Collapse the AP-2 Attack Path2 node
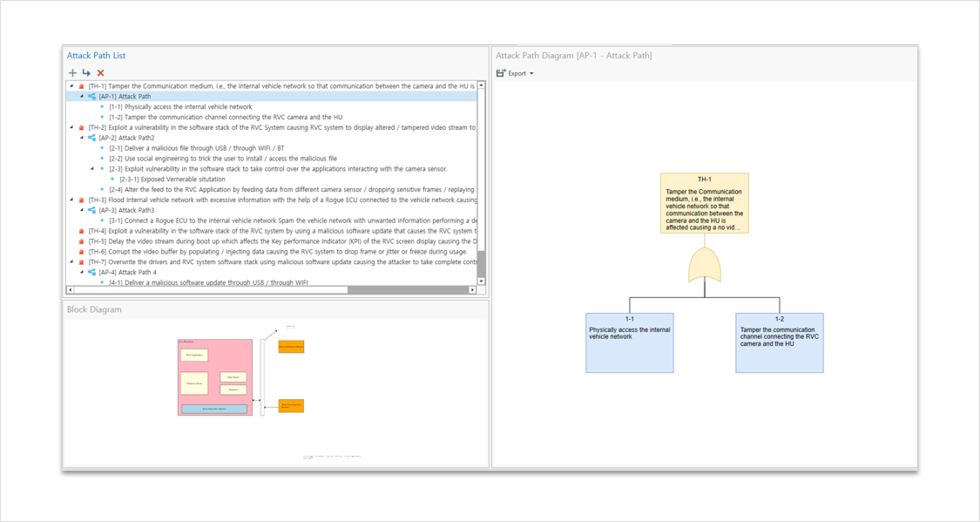Image resolution: width=980 pixels, height=522 pixels. pyautogui.click(x=82, y=138)
